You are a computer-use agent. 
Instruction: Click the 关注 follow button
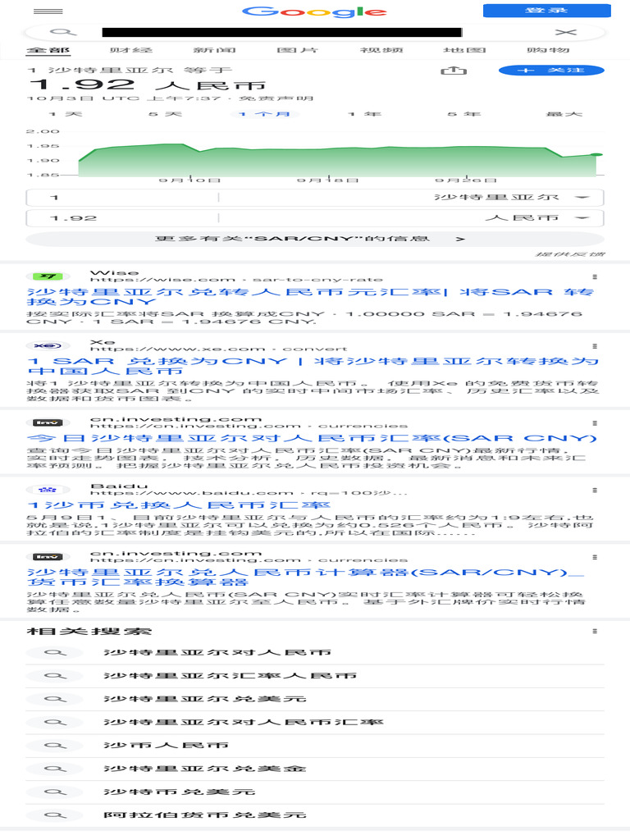pyautogui.click(x=551, y=71)
